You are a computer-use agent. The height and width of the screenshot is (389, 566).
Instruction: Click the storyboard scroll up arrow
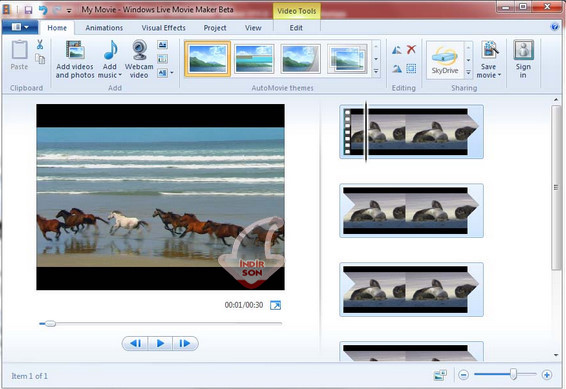point(556,100)
